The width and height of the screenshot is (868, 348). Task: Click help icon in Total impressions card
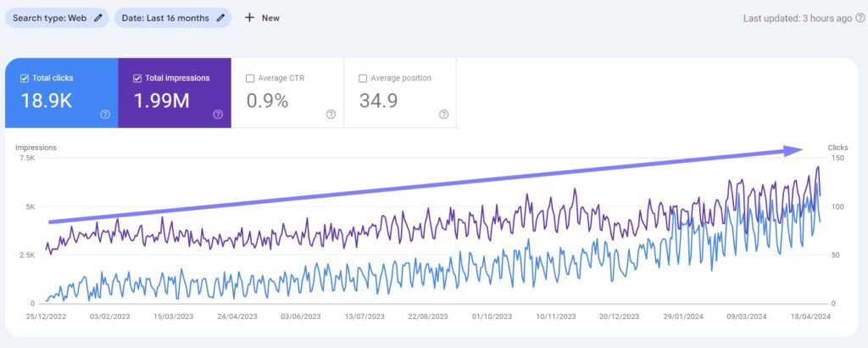click(218, 115)
